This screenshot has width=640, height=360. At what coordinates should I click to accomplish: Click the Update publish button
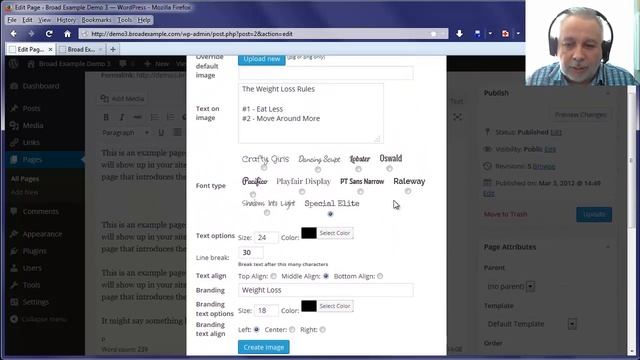pyautogui.click(x=594, y=214)
